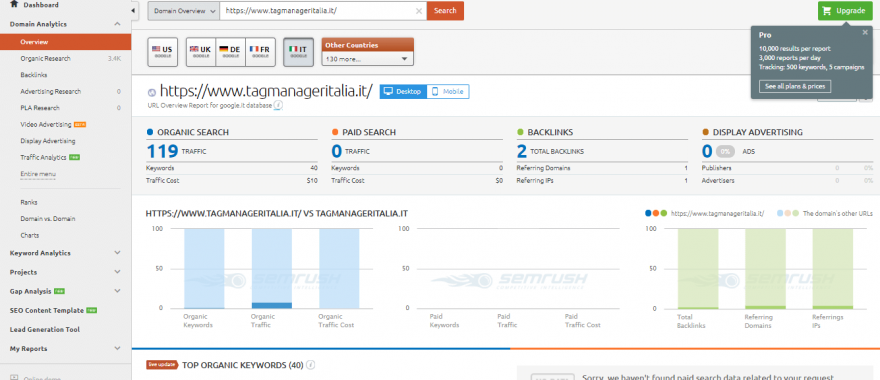The width and height of the screenshot is (880, 380).
Task: Click the 119 organic traffic value
Action: tap(162, 151)
